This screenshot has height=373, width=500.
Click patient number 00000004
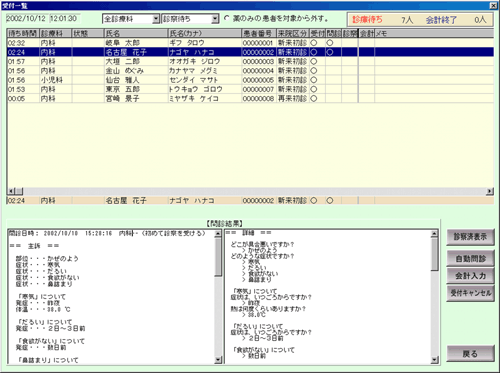point(258,71)
